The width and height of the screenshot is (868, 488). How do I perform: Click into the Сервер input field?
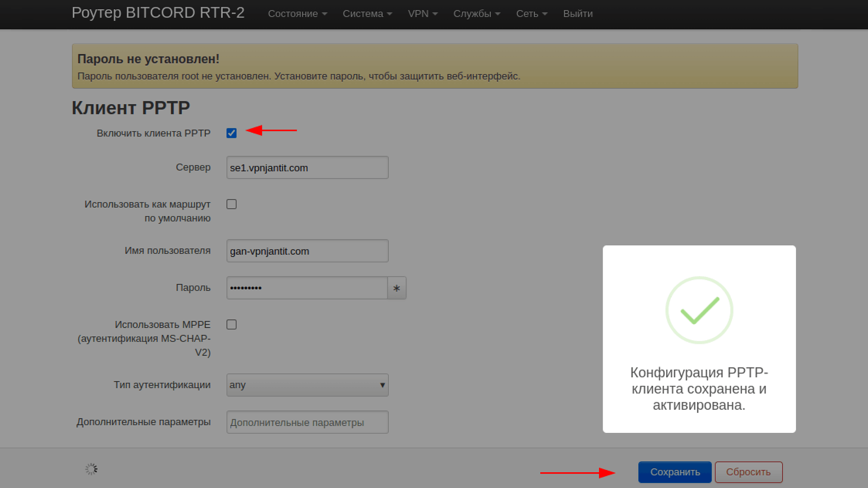coord(307,168)
